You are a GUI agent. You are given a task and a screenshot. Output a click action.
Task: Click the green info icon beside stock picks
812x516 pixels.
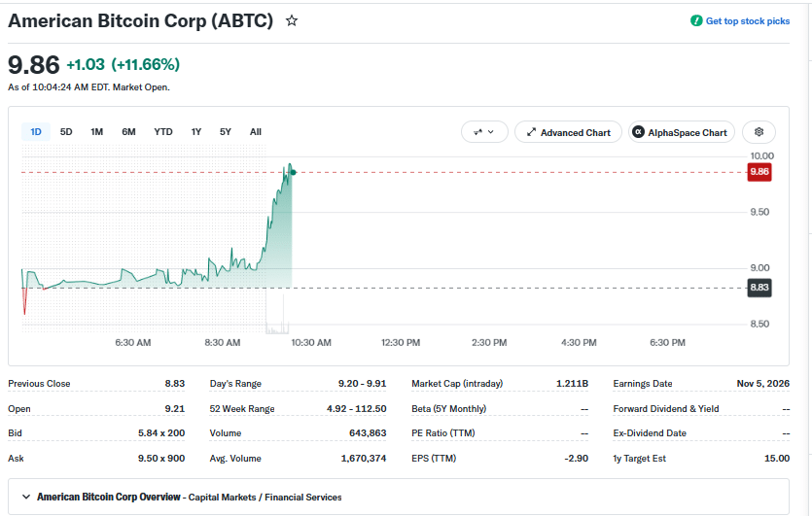pos(696,20)
